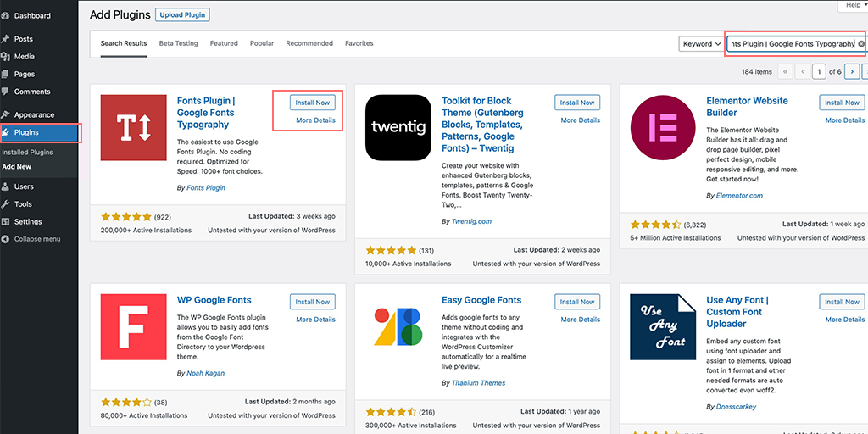868x434 pixels.
Task: Open author link Elementor.com
Action: coord(739,196)
